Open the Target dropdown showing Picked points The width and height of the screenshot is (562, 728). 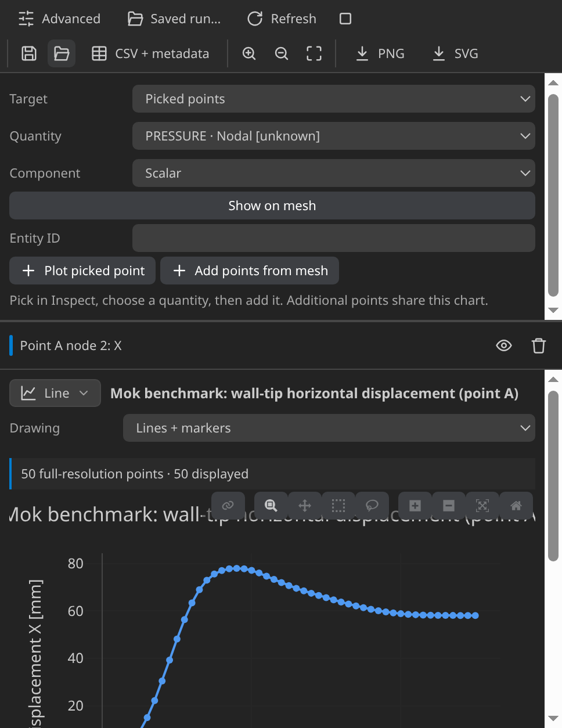click(334, 99)
